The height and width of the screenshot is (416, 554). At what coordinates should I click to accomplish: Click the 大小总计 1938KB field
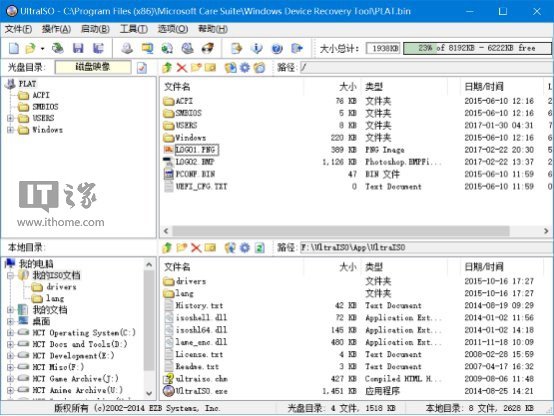[383, 48]
